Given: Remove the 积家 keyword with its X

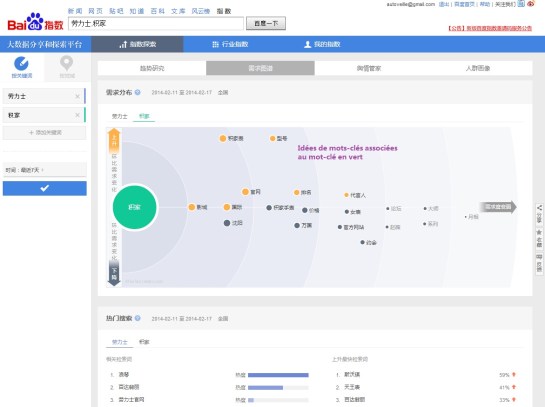Looking at the screenshot, I should tap(78, 115).
